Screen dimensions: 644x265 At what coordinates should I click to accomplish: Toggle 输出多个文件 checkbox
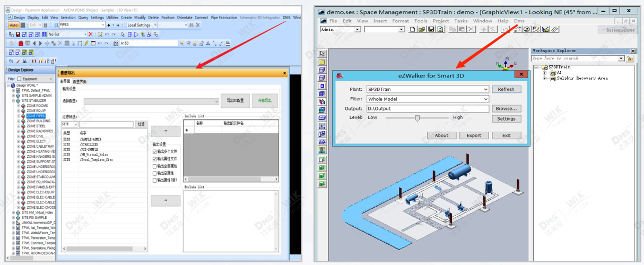pos(155,151)
